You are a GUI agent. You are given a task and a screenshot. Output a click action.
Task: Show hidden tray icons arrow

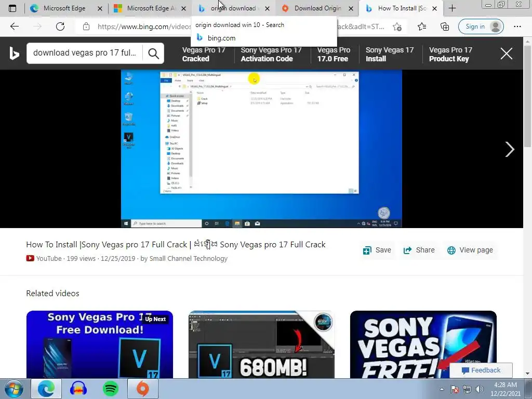tap(442, 389)
